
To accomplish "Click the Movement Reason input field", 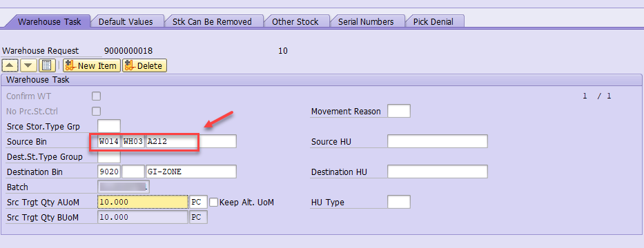I will pyautogui.click(x=399, y=111).
